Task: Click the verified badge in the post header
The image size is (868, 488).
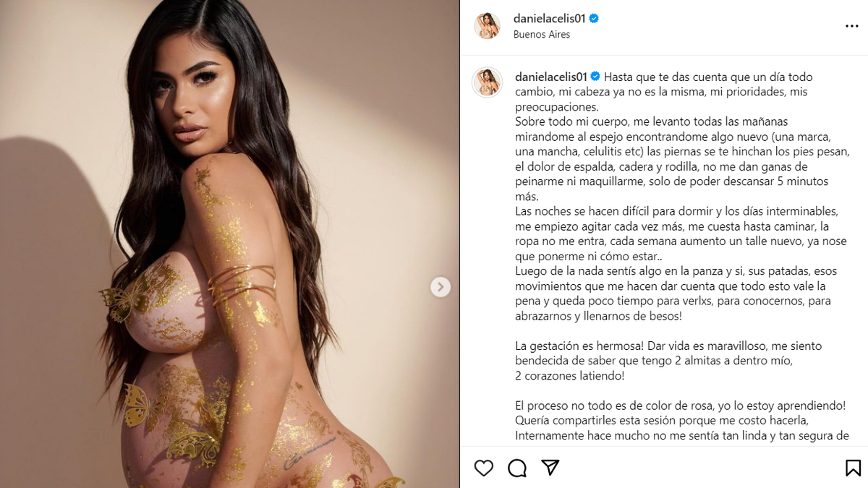Action: (x=594, y=19)
